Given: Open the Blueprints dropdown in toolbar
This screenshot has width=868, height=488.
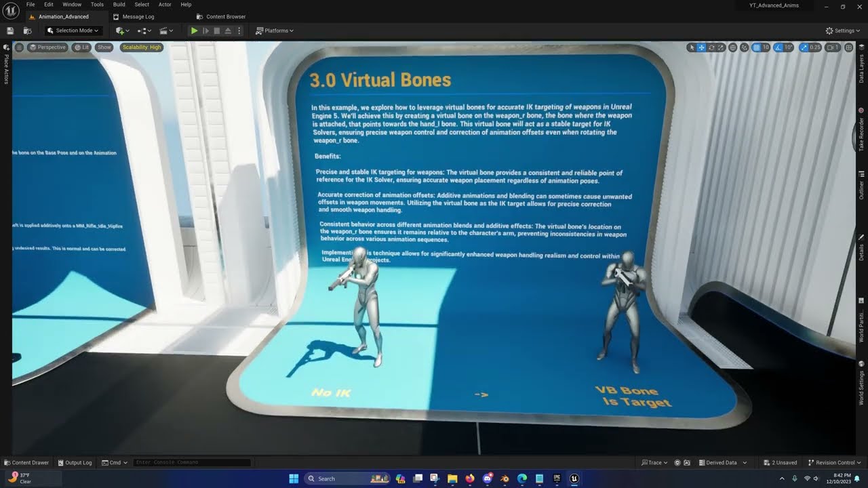Looking at the screenshot, I should 144,30.
